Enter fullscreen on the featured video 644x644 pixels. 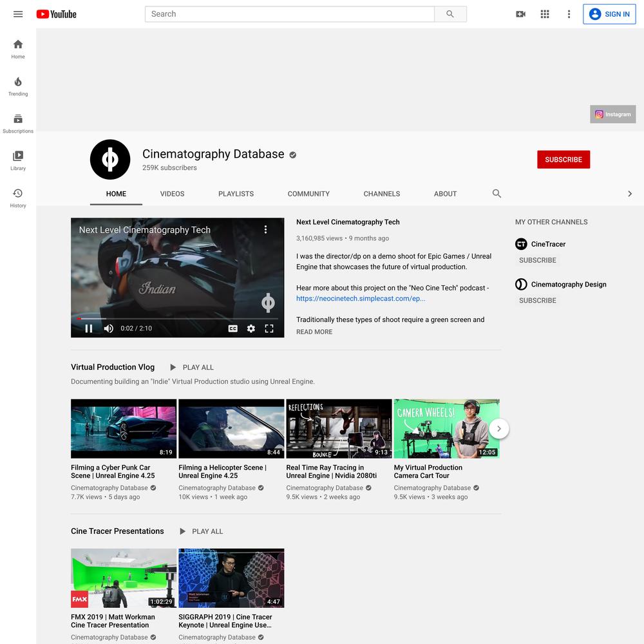click(269, 328)
